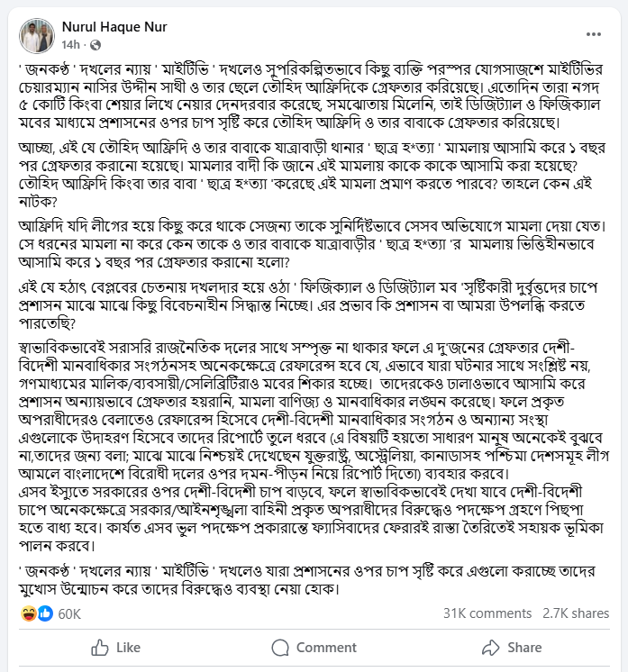Viewport: 628px width, 672px height.
Task: Click the Comment speech bubble button
Action: [x=314, y=647]
